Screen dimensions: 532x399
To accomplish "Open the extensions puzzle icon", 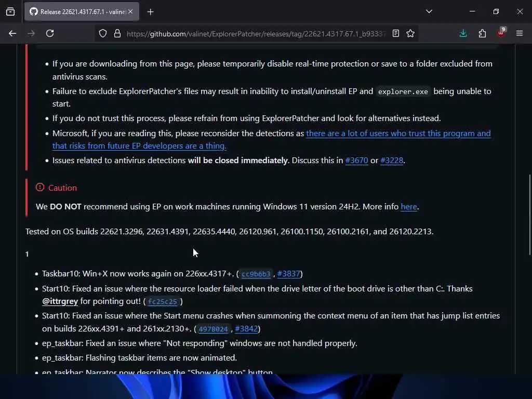I will pyautogui.click(x=482, y=33).
